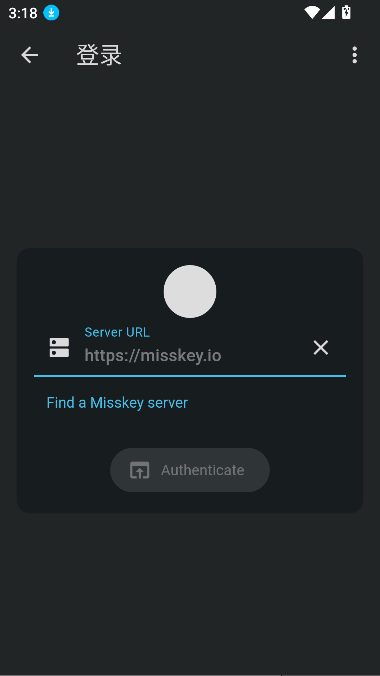Tap the cellular signal icon

(328, 13)
